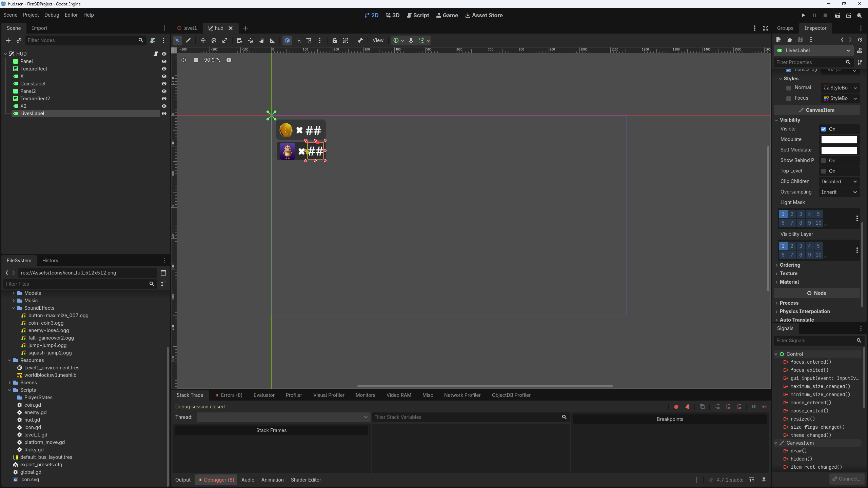The width and height of the screenshot is (868, 488).
Task: Click the Lock selected node icon
Action: 335,40
